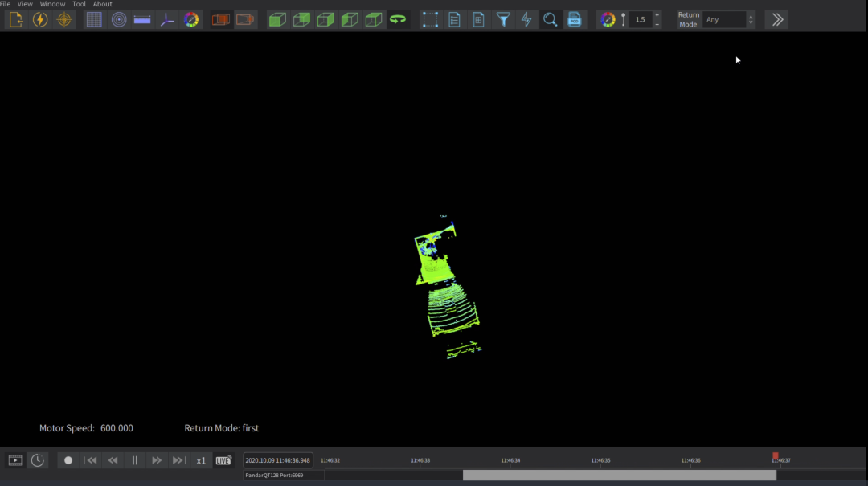Click the 11:46:36 timeline tick
This screenshot has width=868, height=486.
[x=691, y=460]
